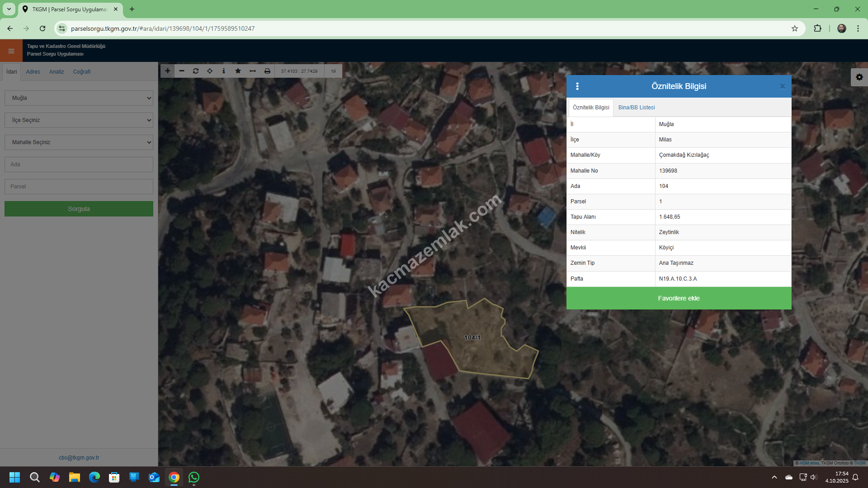Close the Öznitelik Bilgisi panel
The image size is (868, 488).
782,87
